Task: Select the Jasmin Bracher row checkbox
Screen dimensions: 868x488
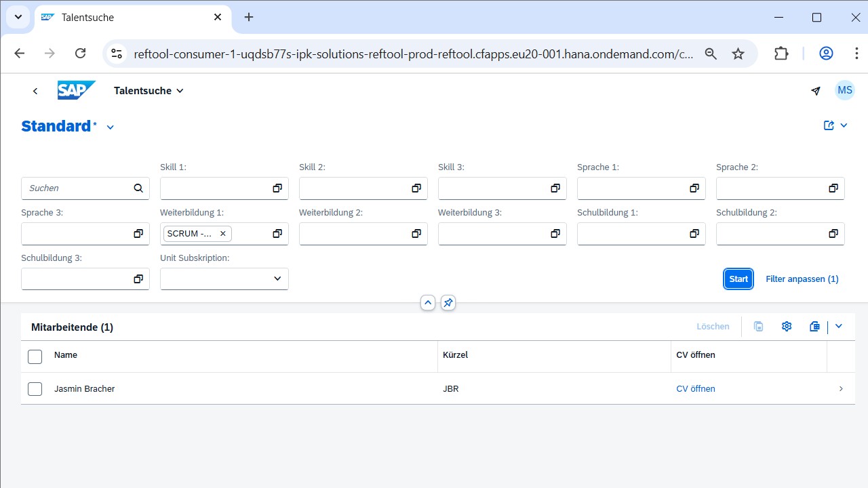Action: pos(35,389)
